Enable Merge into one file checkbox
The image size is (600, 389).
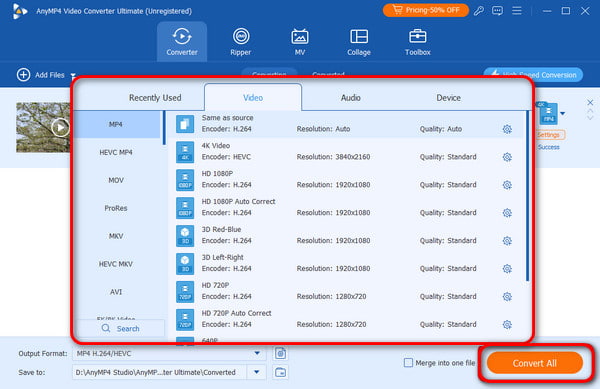(x=408, y=363)
